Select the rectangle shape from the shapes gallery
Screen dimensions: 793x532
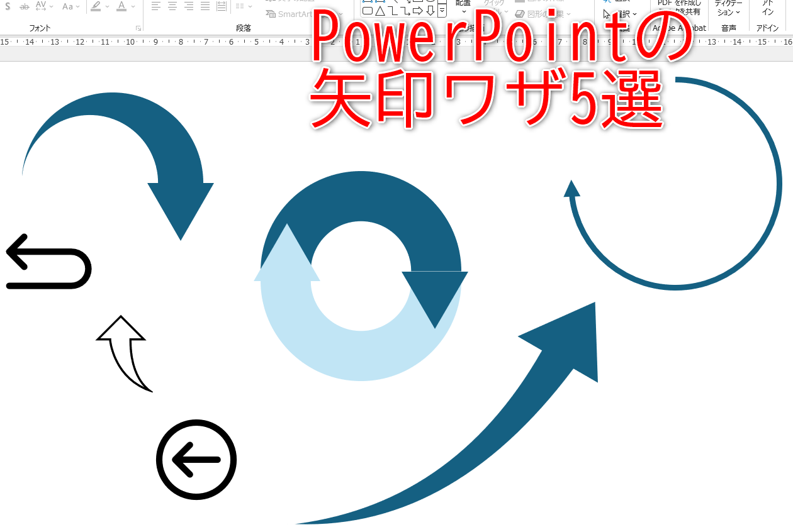(x=367, y=10)
